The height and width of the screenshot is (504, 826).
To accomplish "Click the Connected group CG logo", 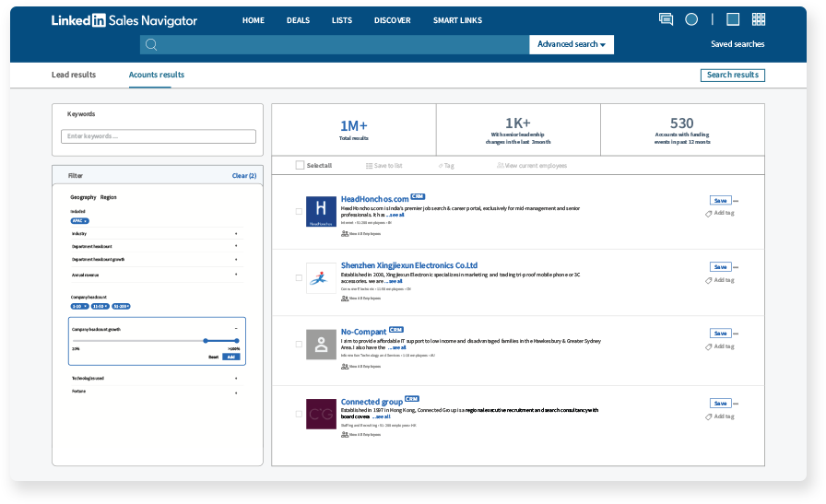I will (x=321, y=414).
